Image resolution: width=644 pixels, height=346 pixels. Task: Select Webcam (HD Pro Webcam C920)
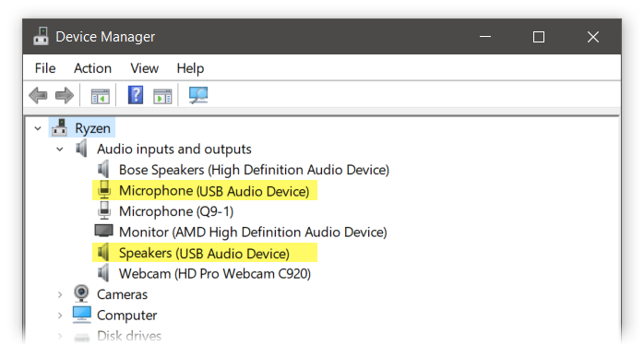click(x=215, y=274)
